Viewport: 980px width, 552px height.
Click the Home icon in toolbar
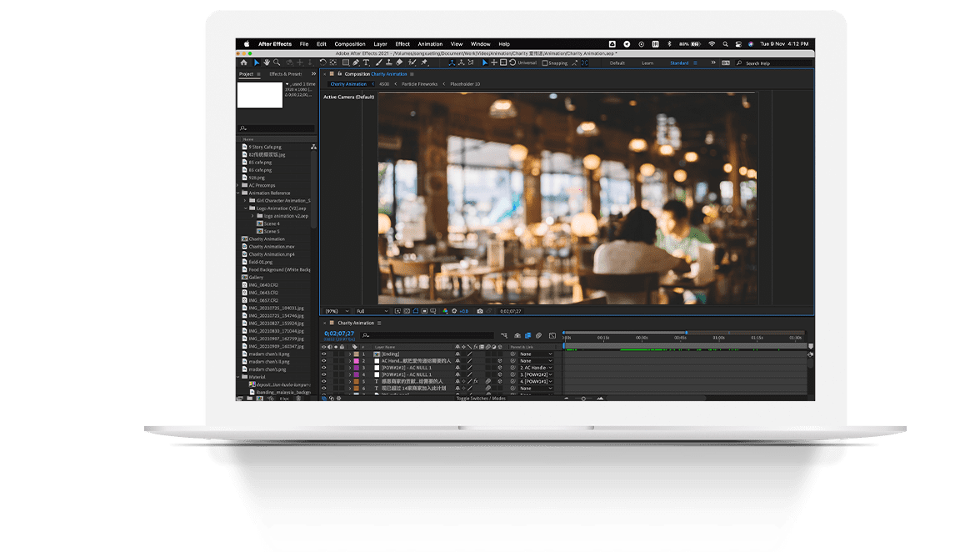(x=243, y=63)
